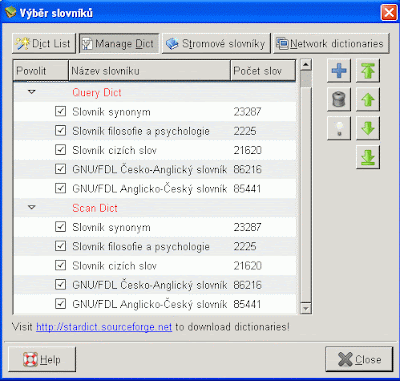Select the Manage Dict tab
Viewport: 400px width, 381px height.
pos(119,44)
